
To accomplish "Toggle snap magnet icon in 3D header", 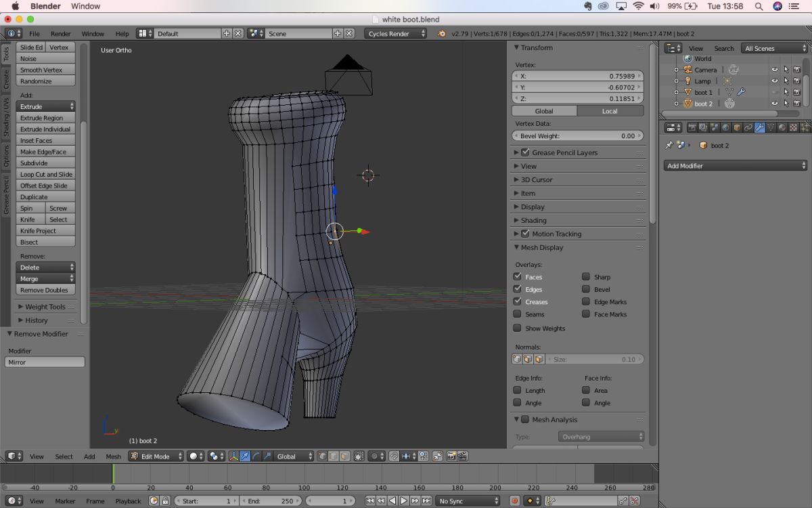I will pyautogui.click(x=393, y=457).
